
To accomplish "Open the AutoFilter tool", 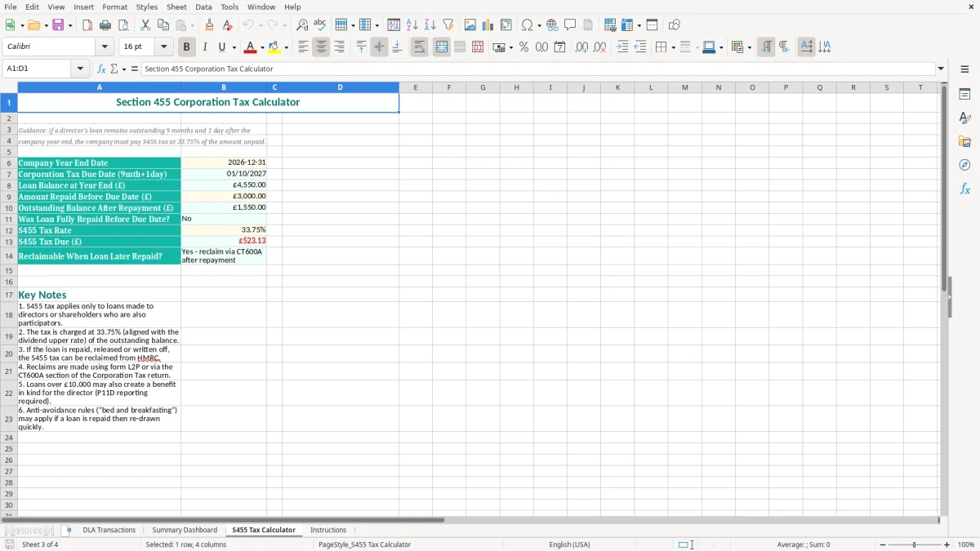I will [x=448, y=25].
